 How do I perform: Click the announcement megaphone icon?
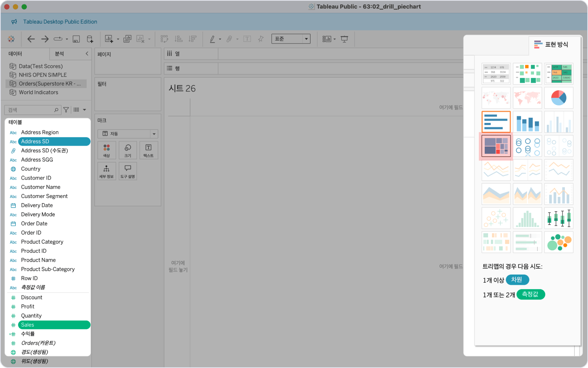(14, 22)
